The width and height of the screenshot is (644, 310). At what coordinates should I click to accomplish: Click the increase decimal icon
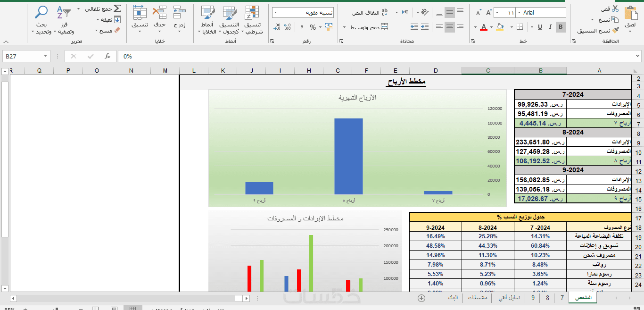287,27
